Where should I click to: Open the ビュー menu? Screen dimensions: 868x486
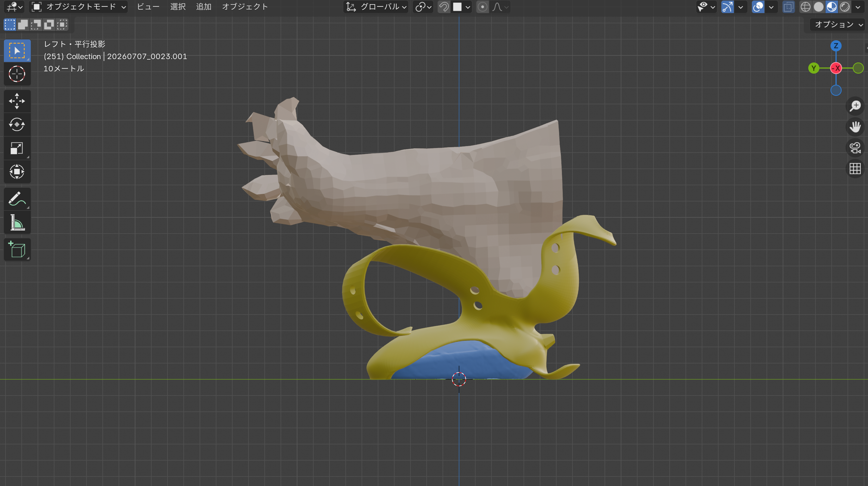(148, 7)
